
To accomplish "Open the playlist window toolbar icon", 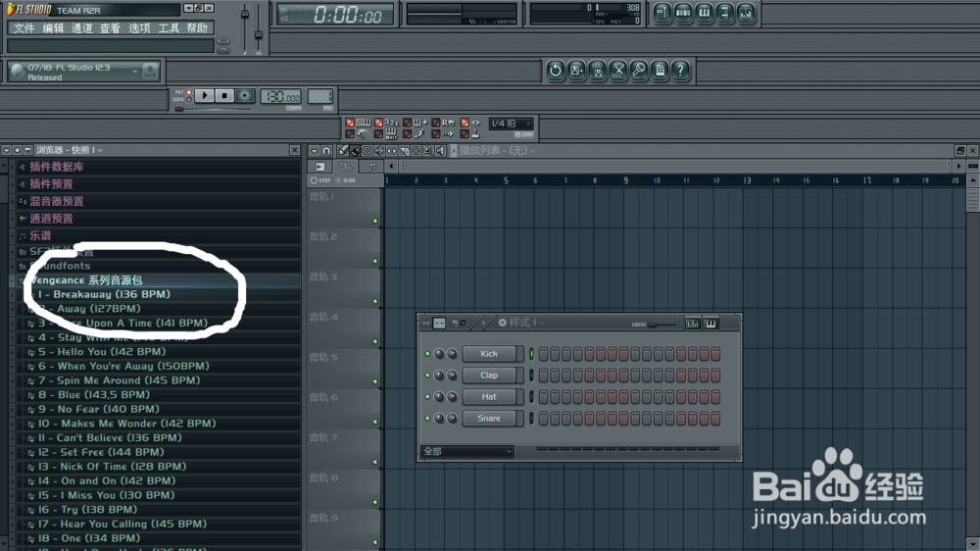I will click(662, 13).
